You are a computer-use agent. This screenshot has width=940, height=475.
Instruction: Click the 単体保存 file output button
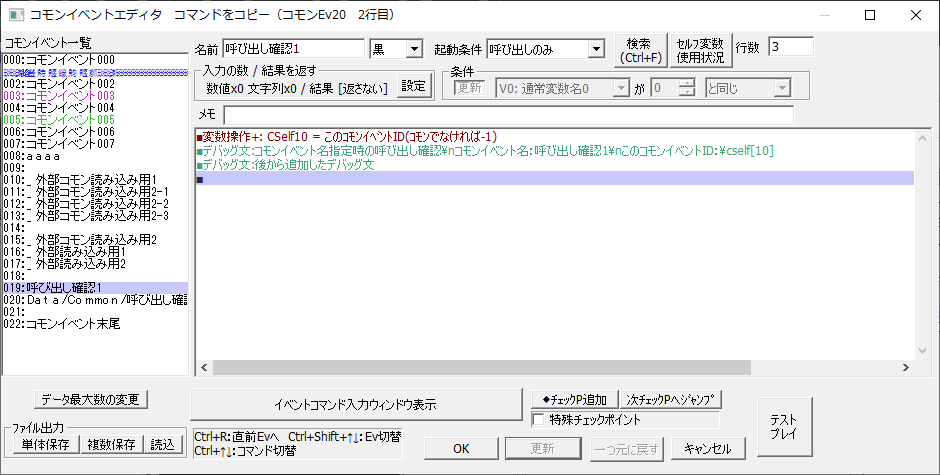(46, 444)
